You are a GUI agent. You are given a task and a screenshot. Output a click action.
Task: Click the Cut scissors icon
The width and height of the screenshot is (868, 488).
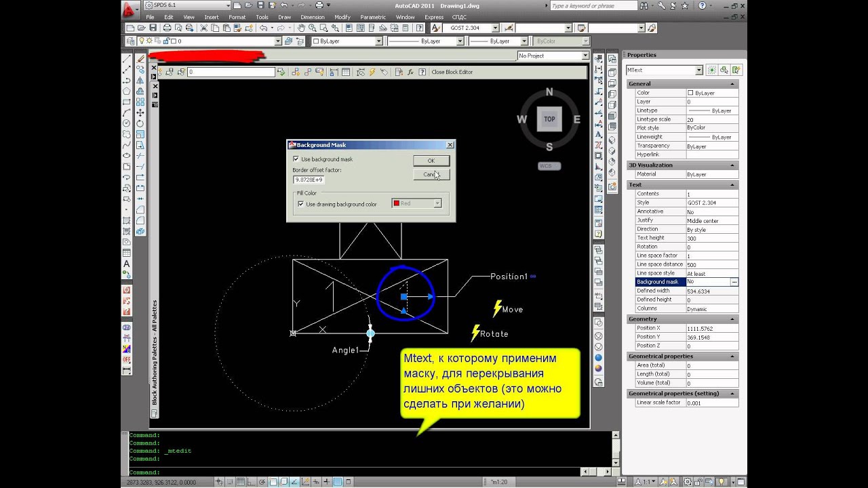point(203,28)
